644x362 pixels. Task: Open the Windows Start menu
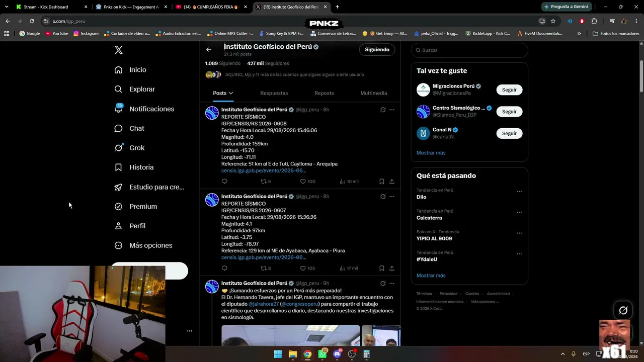click(x=278, y=354)
